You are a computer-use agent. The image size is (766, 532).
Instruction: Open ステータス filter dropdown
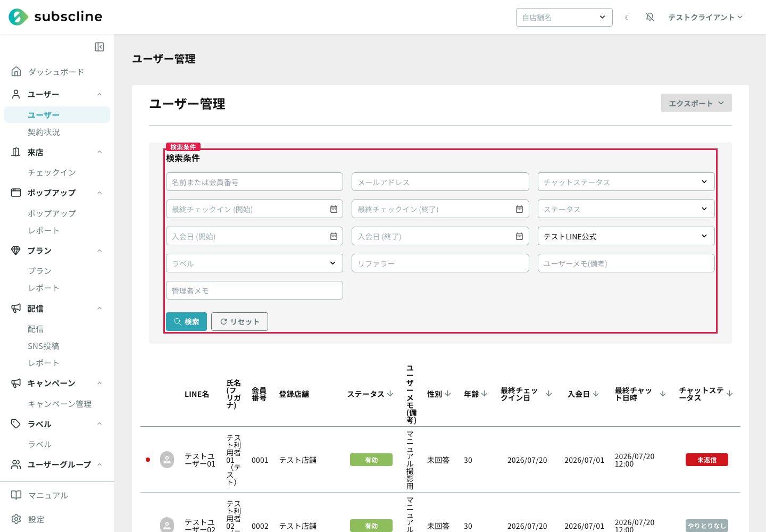click(626, 209)
